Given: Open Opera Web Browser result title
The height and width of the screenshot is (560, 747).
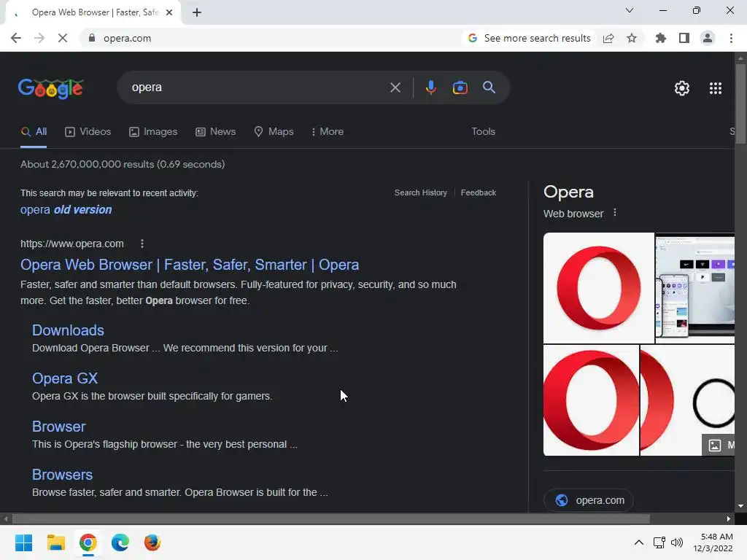Looking at the screenshot, I should tap(190, 265).
